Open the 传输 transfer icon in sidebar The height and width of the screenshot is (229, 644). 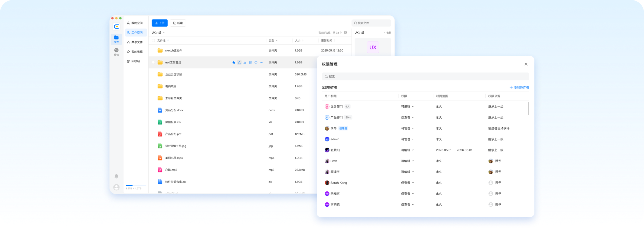[x=116, y=52]
